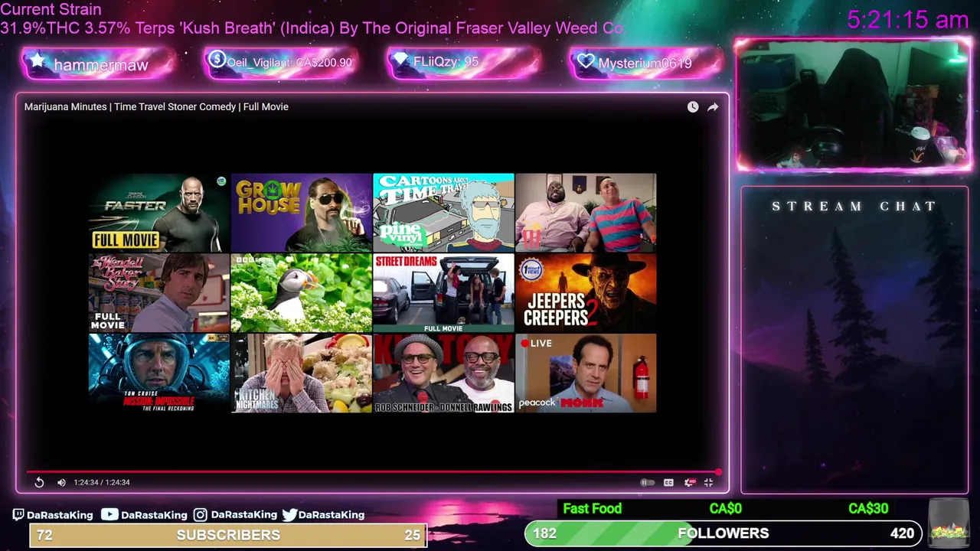Click the bits gem icon by FLiiQzy

[401, 59]
